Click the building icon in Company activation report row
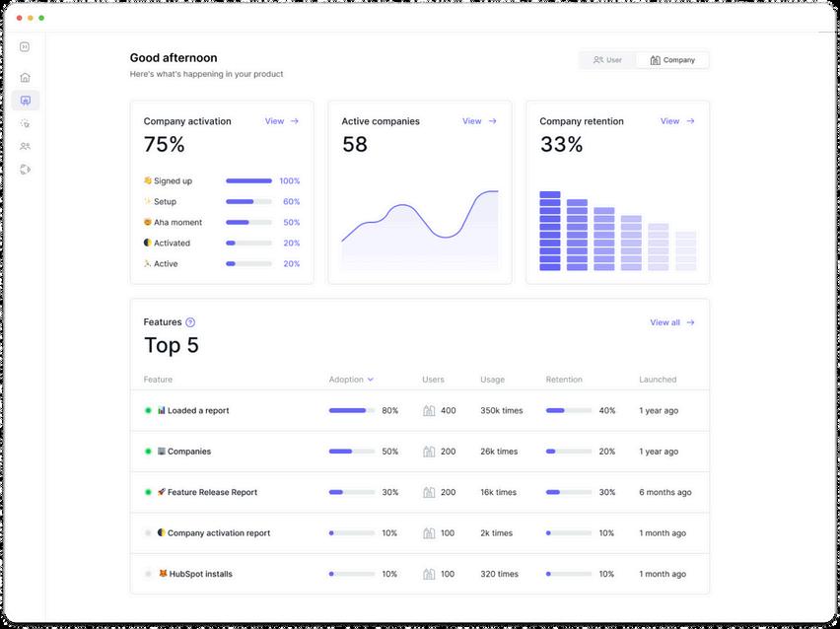The height and width of the screenshot is (629, 840). click(x=429, y=533)
